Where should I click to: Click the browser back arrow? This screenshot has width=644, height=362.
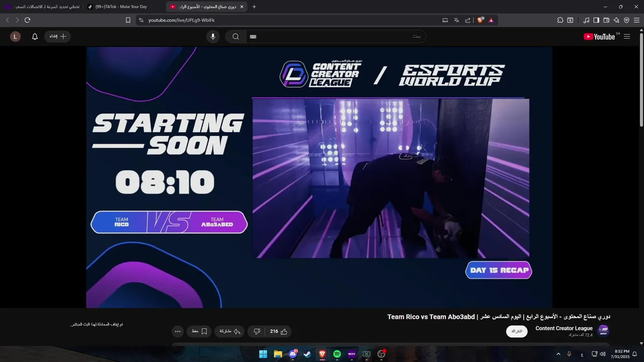coord(7,20)
